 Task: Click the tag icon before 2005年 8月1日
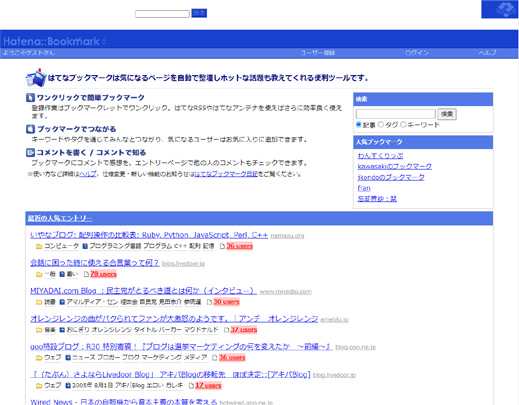pyautogui.click(x=68, y=386)
